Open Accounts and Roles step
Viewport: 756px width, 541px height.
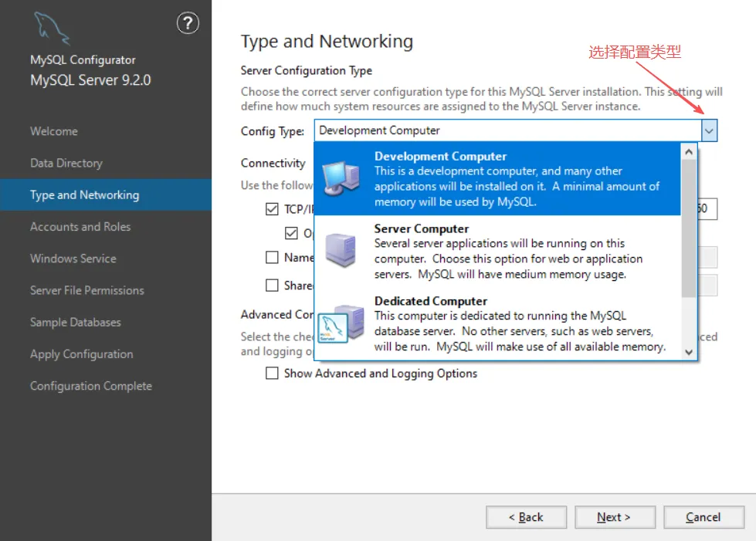80,226
